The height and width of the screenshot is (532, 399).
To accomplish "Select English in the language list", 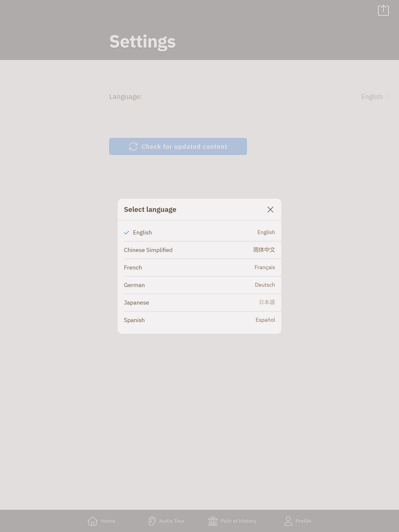I will [199, 232].
